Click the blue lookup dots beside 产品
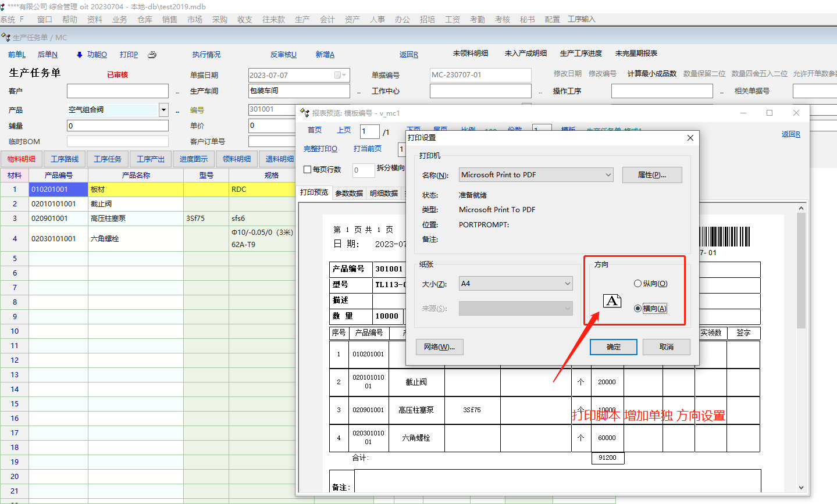The height and width of the screenshot is (504, 837). click(x=177, y=111)
